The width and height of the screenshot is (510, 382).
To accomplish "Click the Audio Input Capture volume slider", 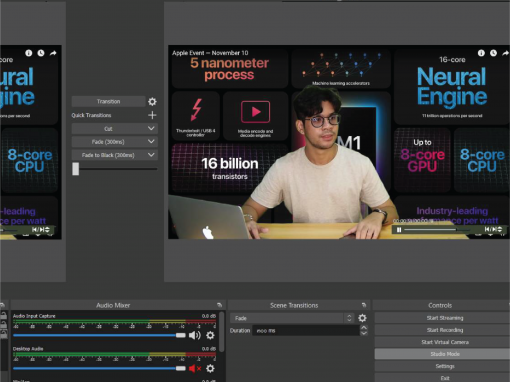I will tap(99, 335).
